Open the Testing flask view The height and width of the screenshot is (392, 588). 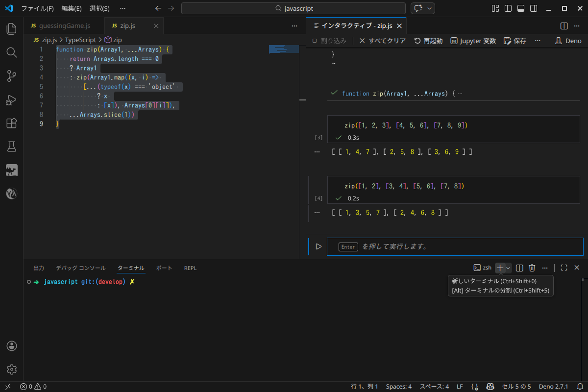[12, 147]
